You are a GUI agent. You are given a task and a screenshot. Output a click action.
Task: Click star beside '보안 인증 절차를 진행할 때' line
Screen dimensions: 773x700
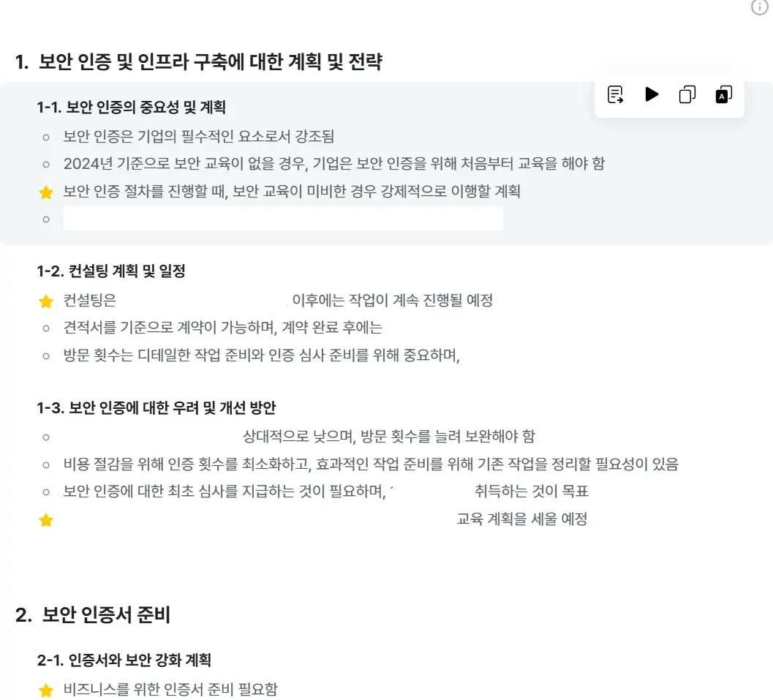click(46, 192)
